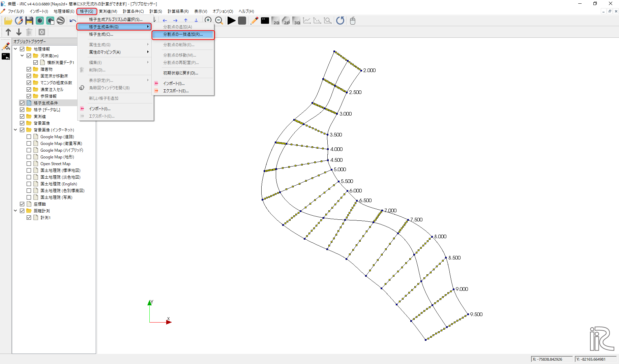Uncheck the 地理情報 checkbox
Screen dimensions: 619x364
tap(22, 49)
